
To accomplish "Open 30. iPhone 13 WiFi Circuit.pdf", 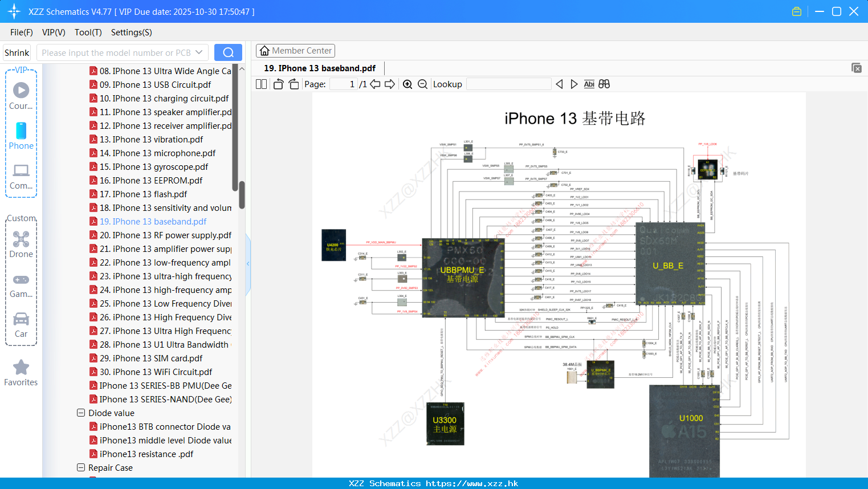I will tap(151, 372).
